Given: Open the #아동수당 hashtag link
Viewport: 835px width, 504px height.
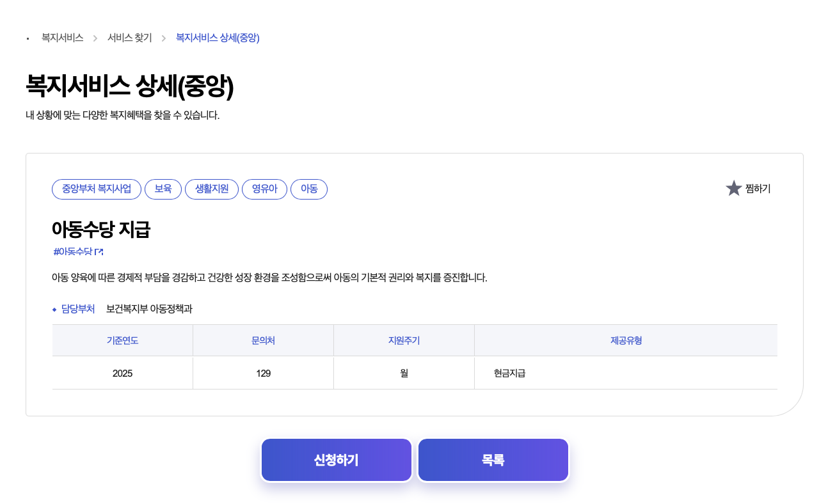Looking at the screenshot, I should tap(74, 251).
